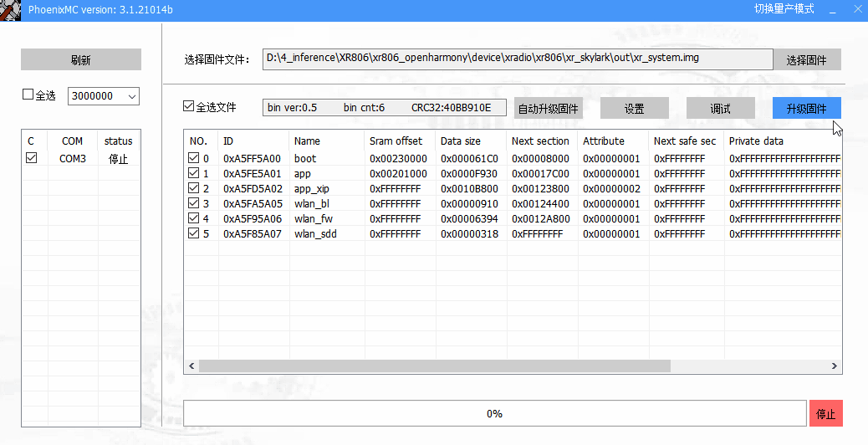This screenshot has height=445, width=868.
Task: Click the scroll left arrow of table
Action: pos(191,366)
